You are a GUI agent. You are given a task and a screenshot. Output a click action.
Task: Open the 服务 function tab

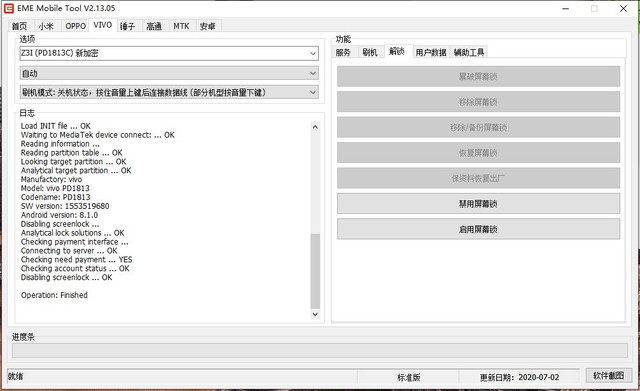pyautogui.click(x=343, y=52)
